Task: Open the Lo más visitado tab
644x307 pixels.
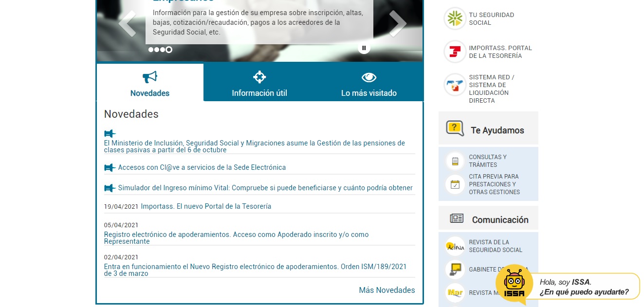Action: (369, 83)
